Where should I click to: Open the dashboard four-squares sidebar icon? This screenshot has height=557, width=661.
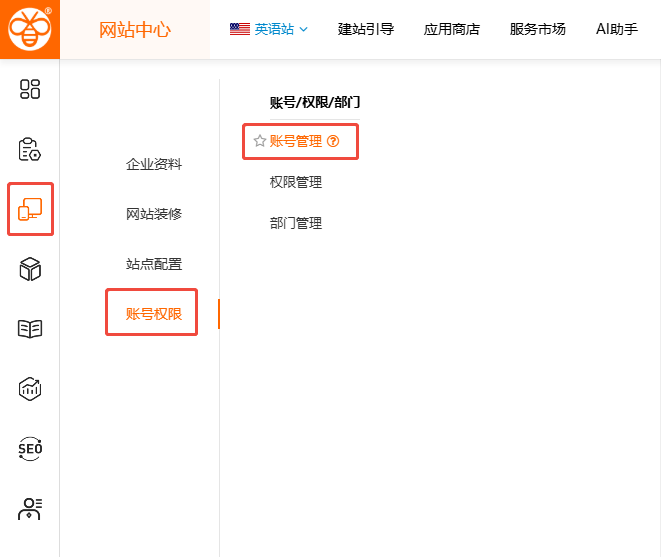30,89
